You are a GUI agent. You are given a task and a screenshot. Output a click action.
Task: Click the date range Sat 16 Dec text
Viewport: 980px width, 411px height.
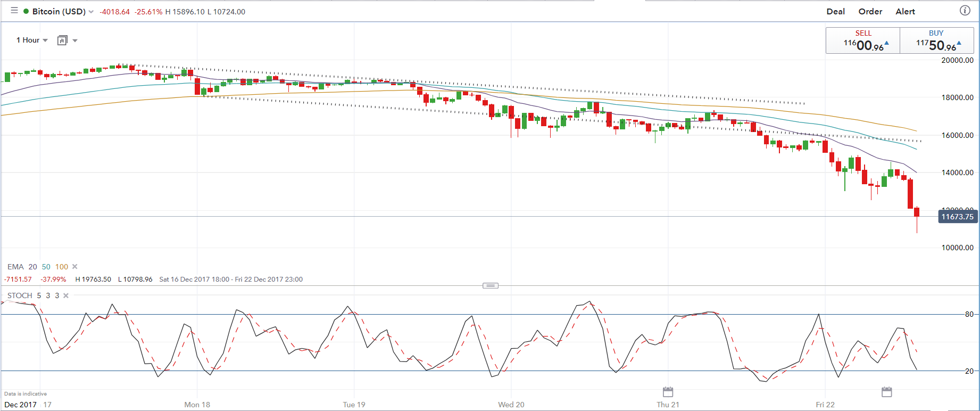[231, 280]
